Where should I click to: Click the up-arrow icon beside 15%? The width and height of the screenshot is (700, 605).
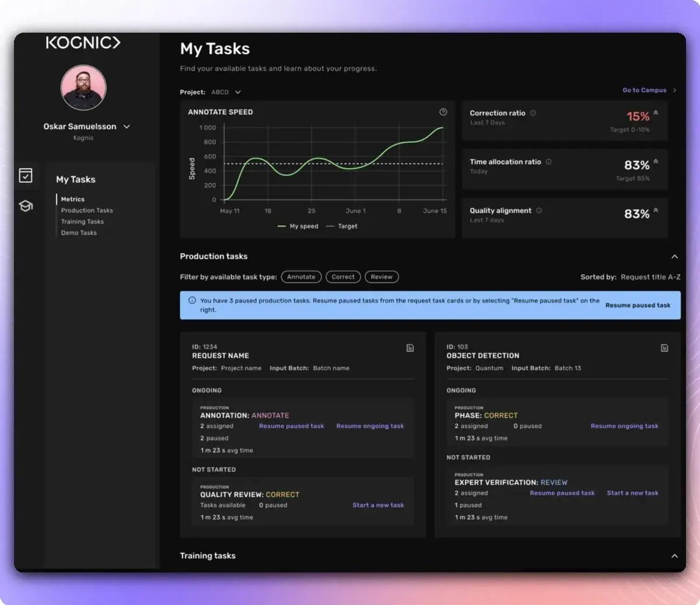656,113
